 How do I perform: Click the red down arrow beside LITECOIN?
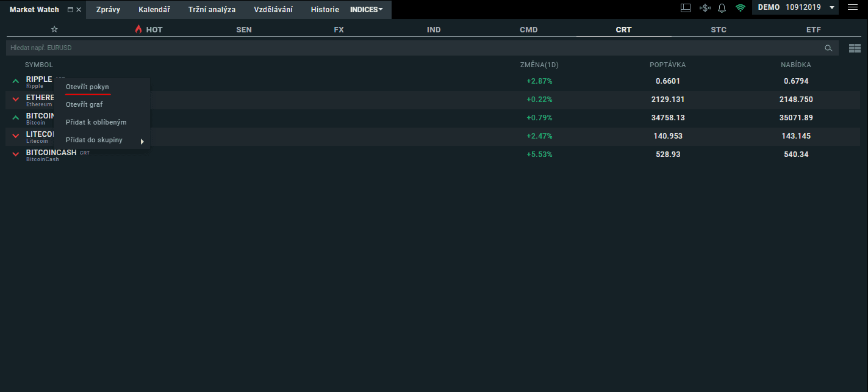coord(16,136)
